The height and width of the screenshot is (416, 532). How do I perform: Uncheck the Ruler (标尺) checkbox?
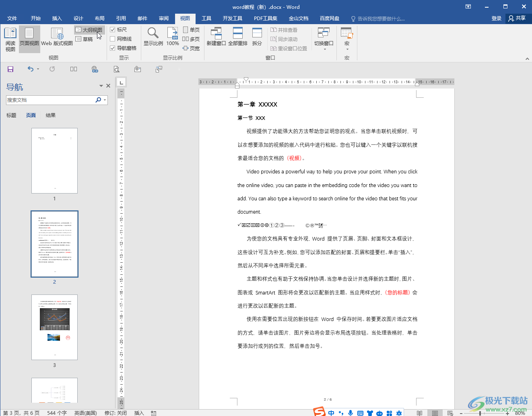(x=113, y=30)
